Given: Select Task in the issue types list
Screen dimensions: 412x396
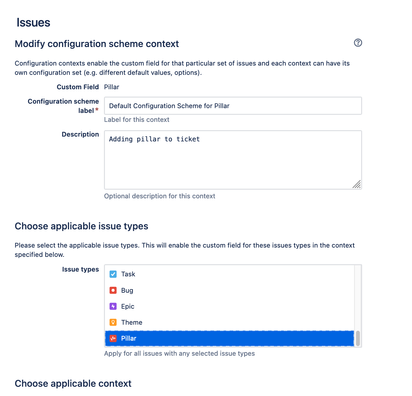Looking at the screenshot, I should tap(229, 274).
